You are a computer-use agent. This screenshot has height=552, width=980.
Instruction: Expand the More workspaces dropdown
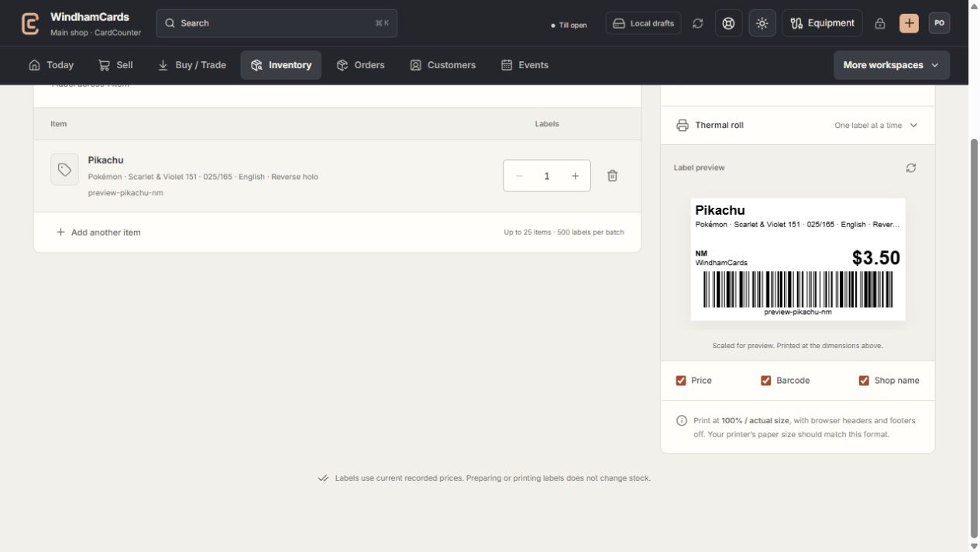pyautogui.click(x=892, y=65)
